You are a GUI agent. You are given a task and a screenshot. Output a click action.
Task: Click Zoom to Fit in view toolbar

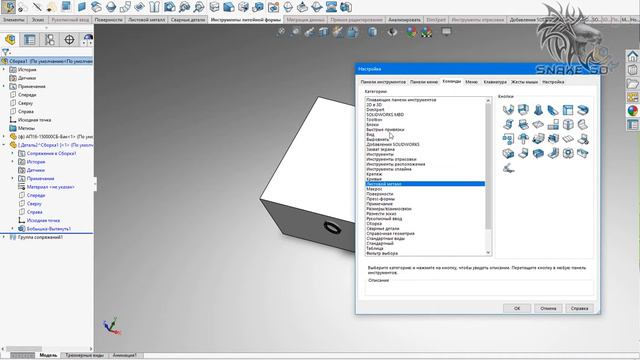(x=280, y=32)
